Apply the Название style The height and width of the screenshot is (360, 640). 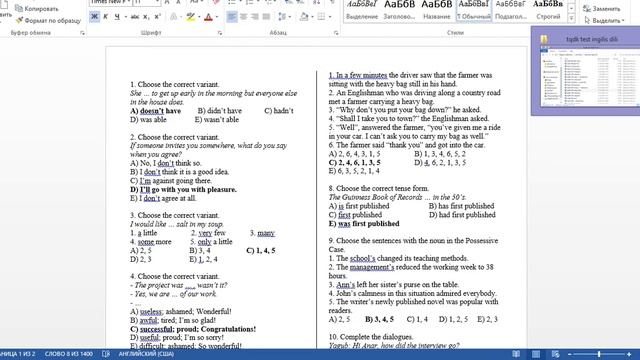tap(436, 10)
